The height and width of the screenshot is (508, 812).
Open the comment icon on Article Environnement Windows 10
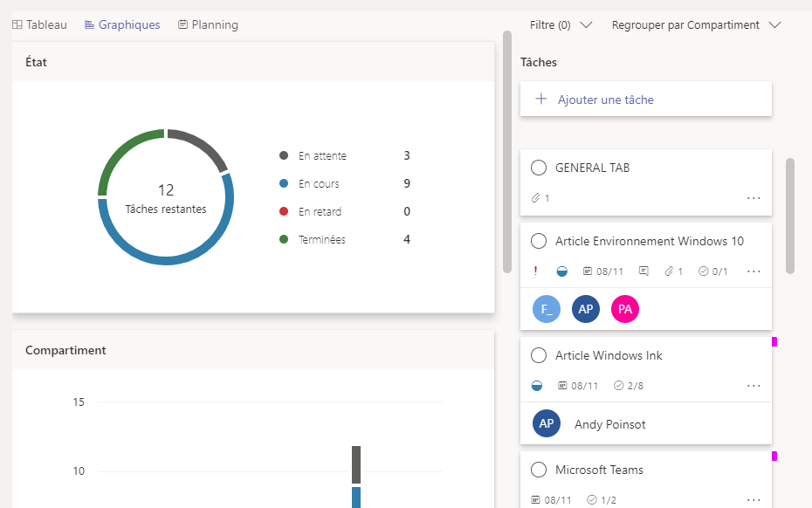tap(643, 271)
